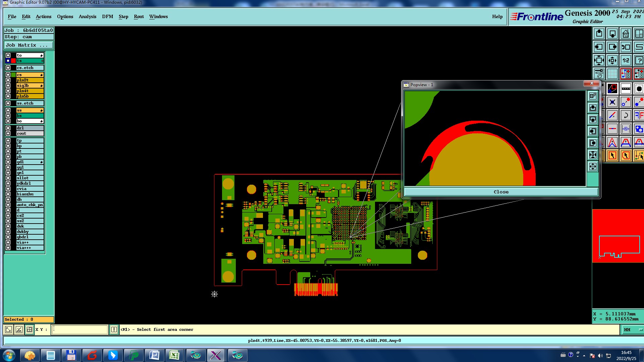
Task: Click the X Y coordinate input field
Action: [x=80, y=330]
